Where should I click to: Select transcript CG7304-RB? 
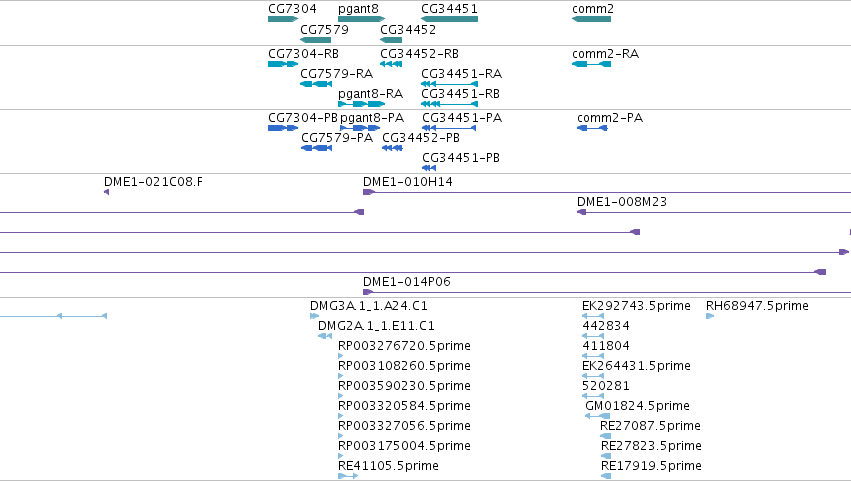point(283,64)
